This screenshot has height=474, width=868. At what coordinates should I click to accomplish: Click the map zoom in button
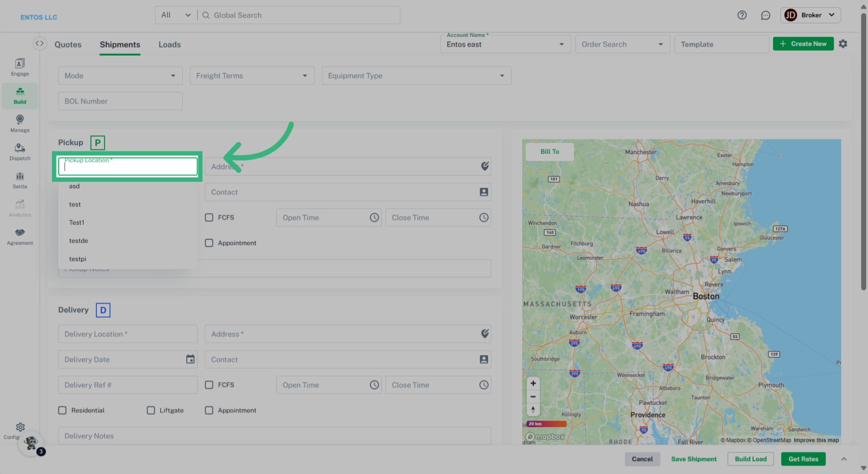pyautogui.click(x=533, y=384)
